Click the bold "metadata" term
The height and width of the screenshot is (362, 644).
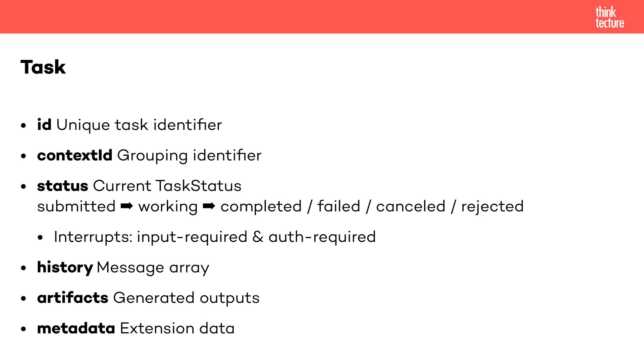click(76, 328)
